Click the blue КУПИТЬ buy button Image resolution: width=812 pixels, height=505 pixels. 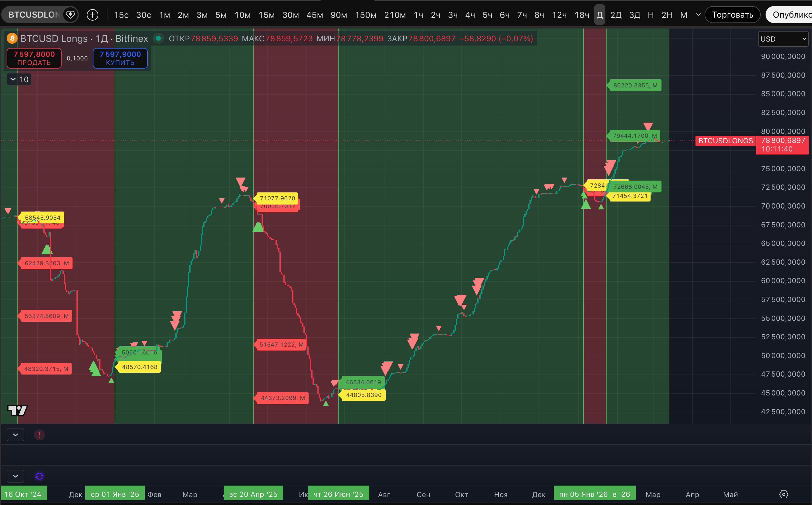(x=120, y=58)
